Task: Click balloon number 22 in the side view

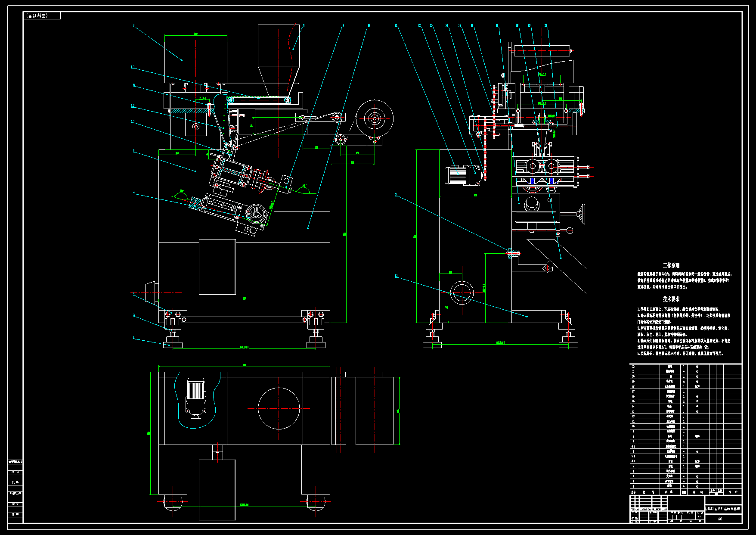Action: 396,276
